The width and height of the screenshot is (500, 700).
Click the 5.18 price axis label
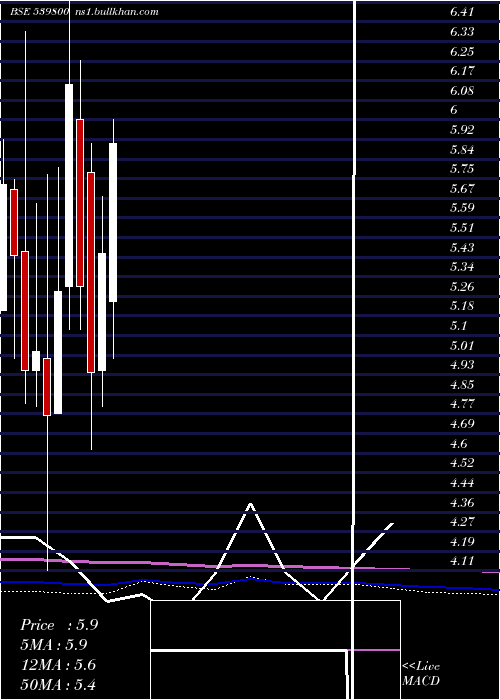click(462, 306)
